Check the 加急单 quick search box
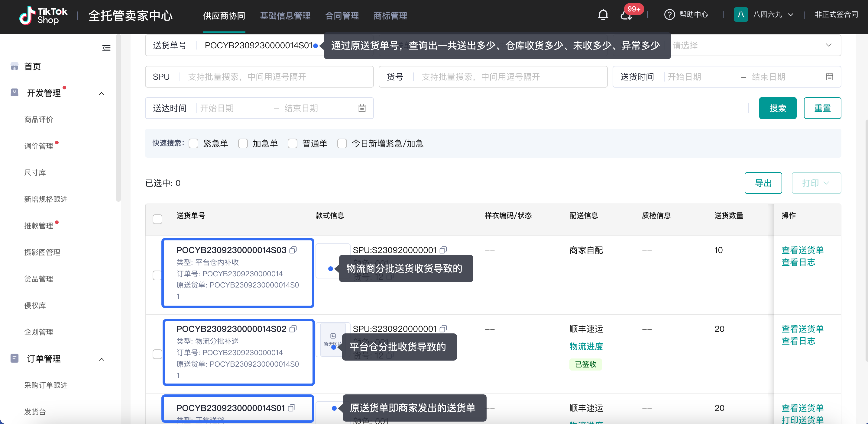Screen dimensions: 868x424 pyautogui.click(x=243, y=143)
